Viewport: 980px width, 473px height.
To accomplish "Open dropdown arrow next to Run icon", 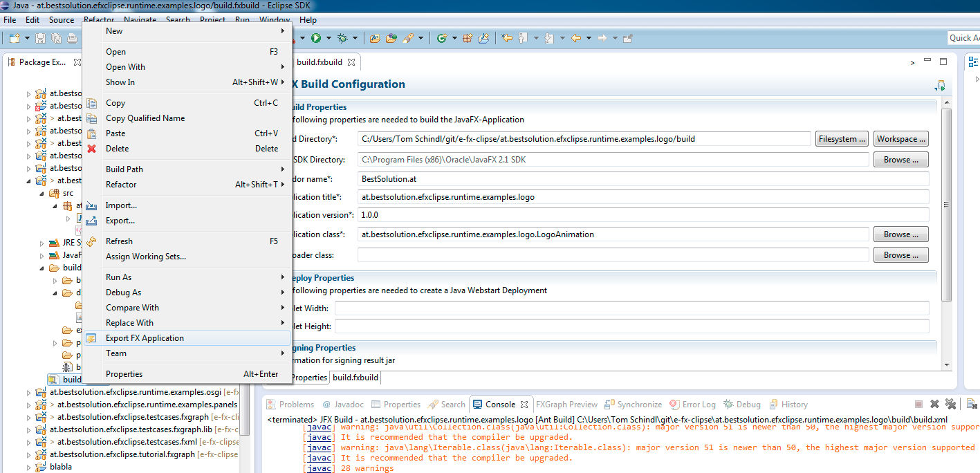I will tap(329, 38).
